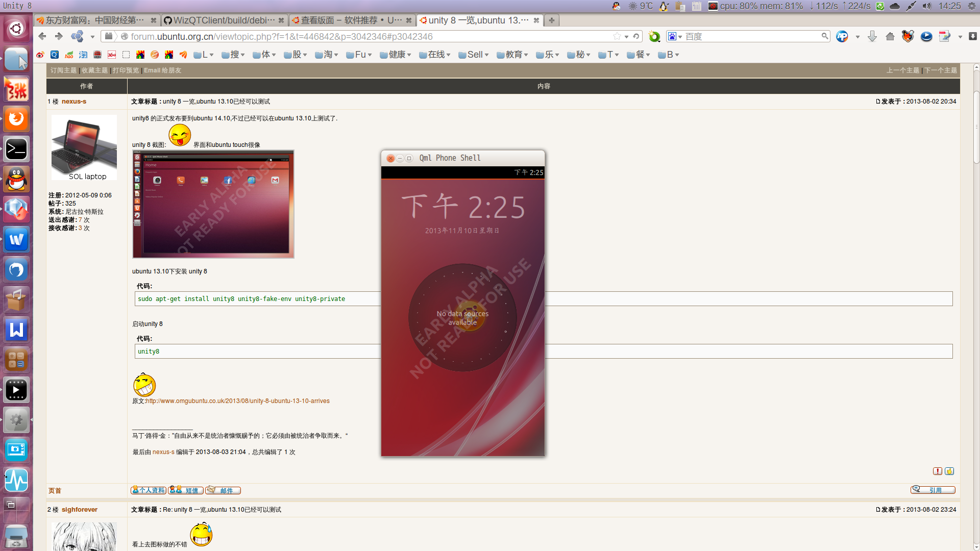Open search engine selector dropdown (Baidu paw)
The height and width of the screenshot is (551, 980).
point(675,36)
